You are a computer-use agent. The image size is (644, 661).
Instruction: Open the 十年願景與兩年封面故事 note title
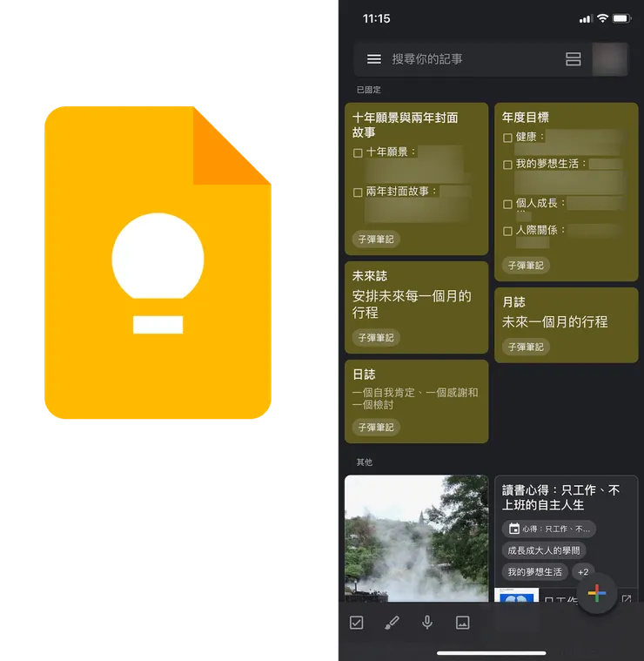pos(405,125)
